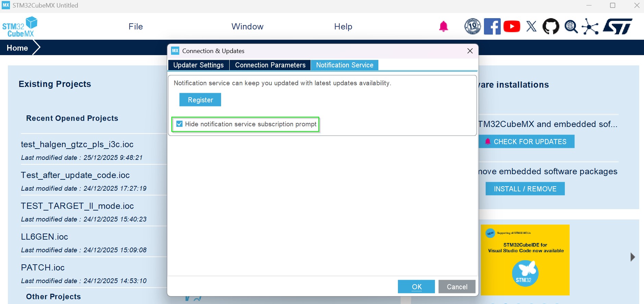Open the YouTube icon link
The width and height of the screenshot is (644, 304).
point(512,26)
